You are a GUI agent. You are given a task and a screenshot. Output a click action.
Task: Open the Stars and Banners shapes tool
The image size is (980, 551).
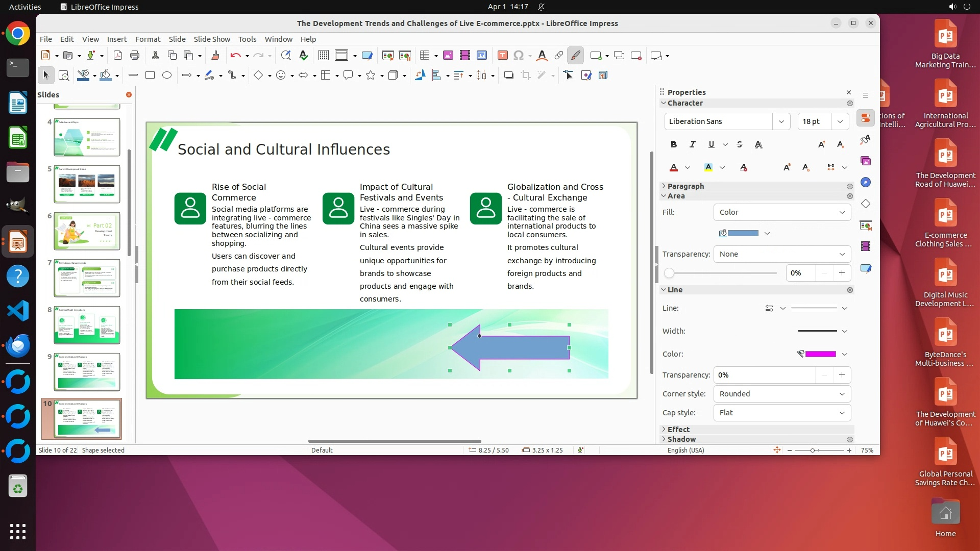[x=371, y=76]
